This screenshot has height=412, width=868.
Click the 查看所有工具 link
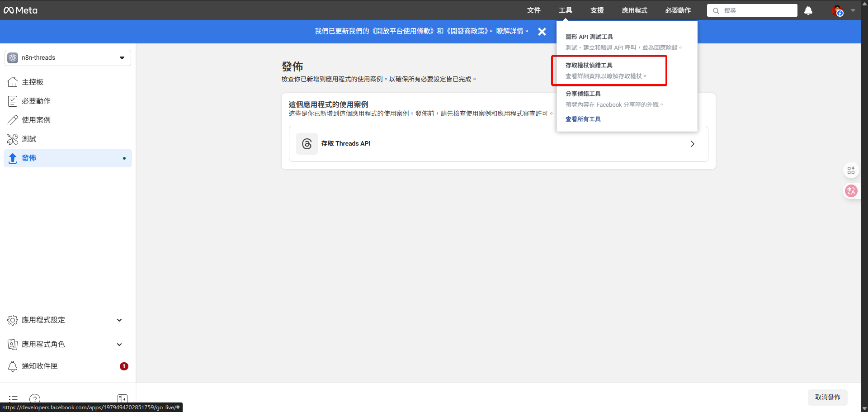pos(583,119)
